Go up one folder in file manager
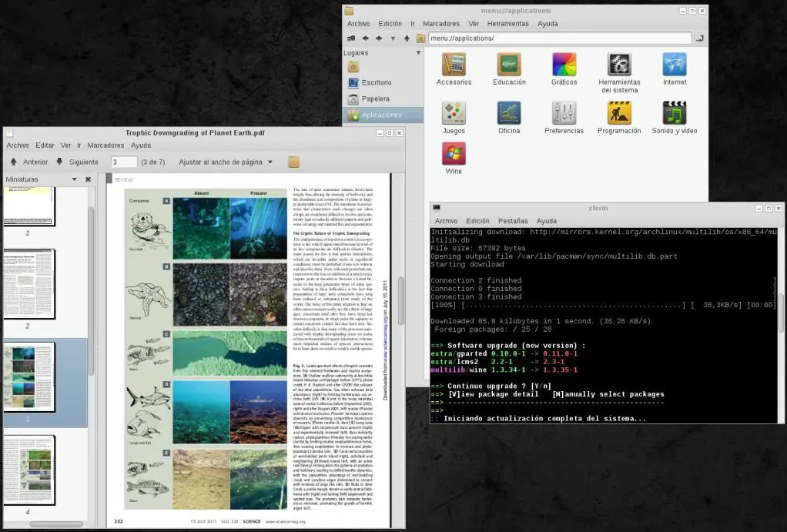This screenshot has height=532, width=787. pyautogui.click(x=407, y=38)
